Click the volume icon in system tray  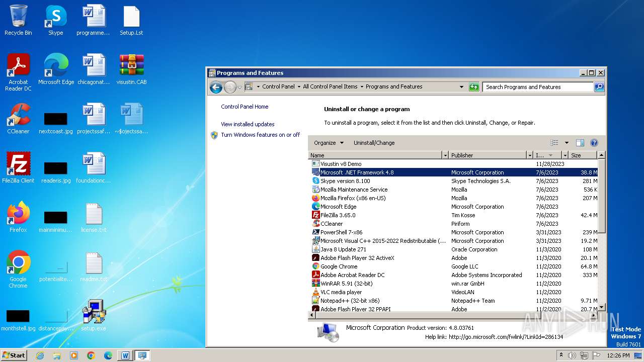point(572,355)
